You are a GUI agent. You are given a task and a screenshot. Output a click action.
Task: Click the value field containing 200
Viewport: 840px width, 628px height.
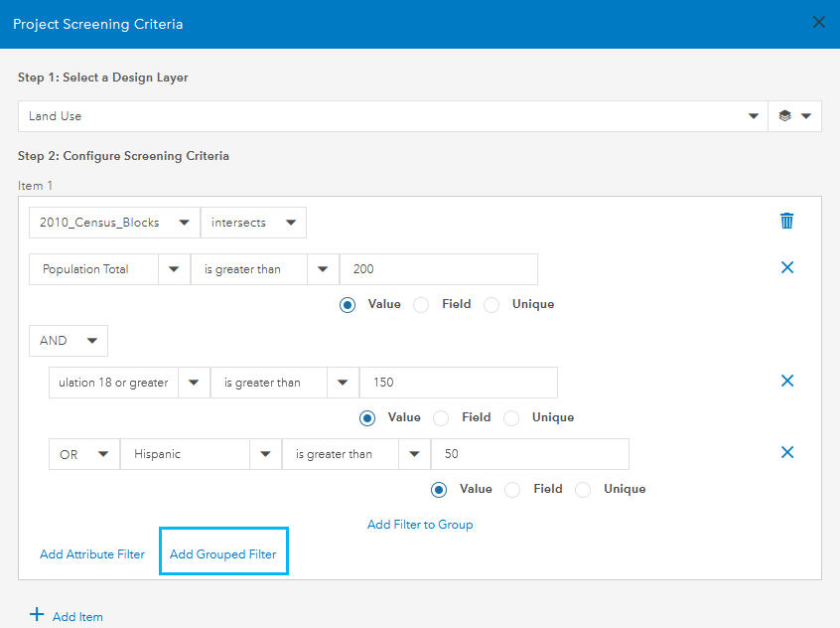438,269
